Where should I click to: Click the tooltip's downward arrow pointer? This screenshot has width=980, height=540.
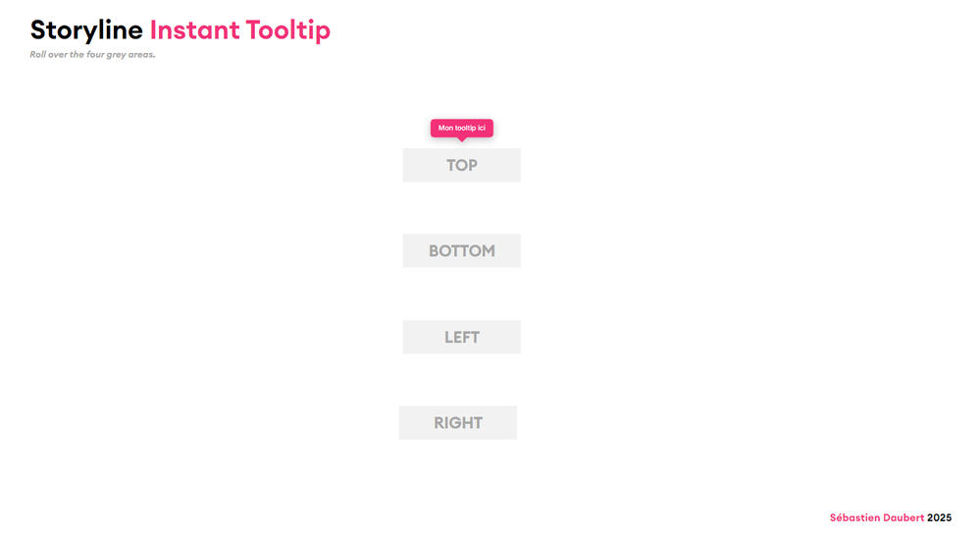pyautogui.click(x=462, y=139)
